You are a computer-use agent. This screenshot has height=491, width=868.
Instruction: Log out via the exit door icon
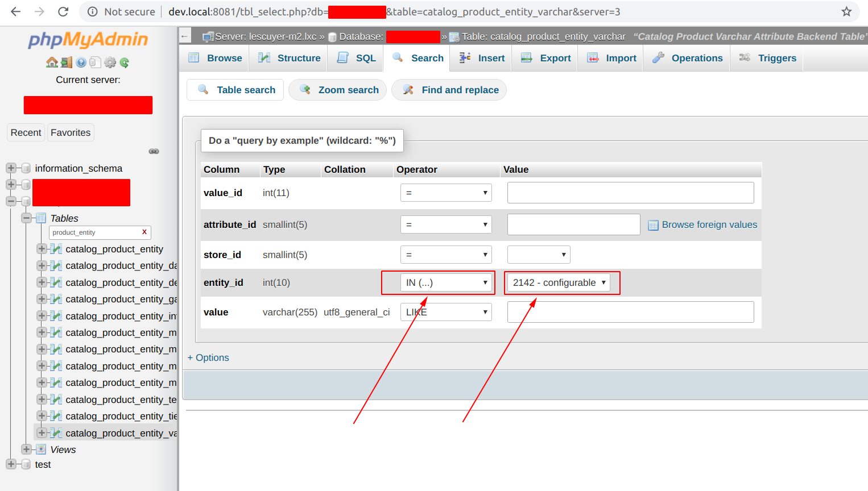pyautogui.click(x=66, y=63)
